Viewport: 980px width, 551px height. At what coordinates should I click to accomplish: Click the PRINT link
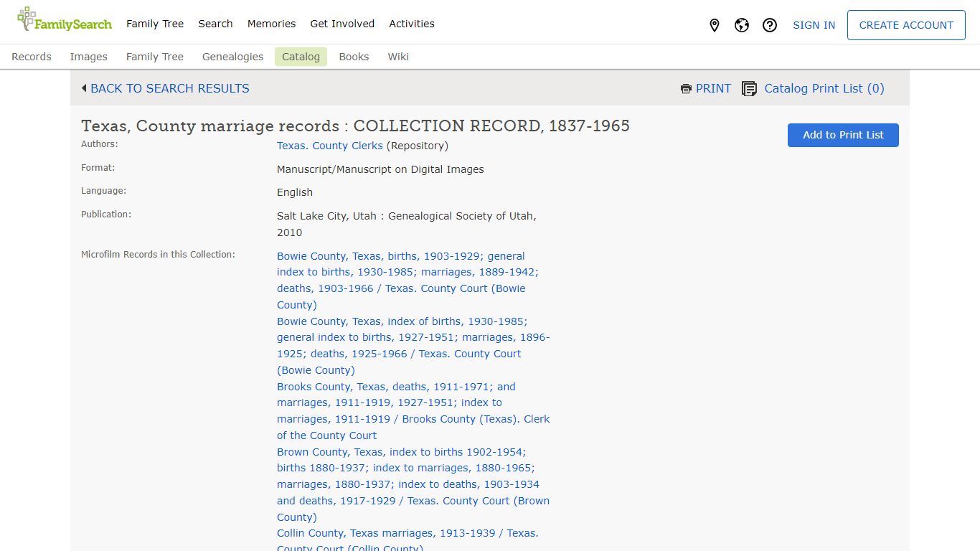click(x=713, y=88)
